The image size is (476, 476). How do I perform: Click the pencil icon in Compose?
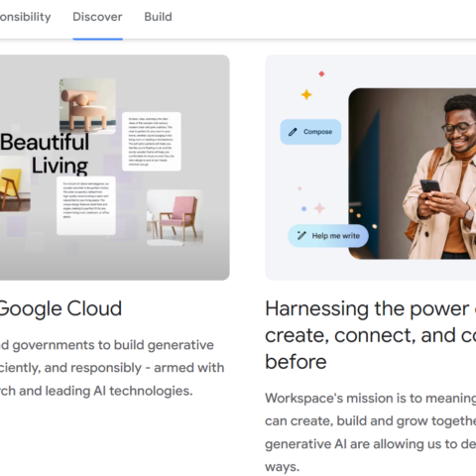pyautogui.click(x=293, y=132)
